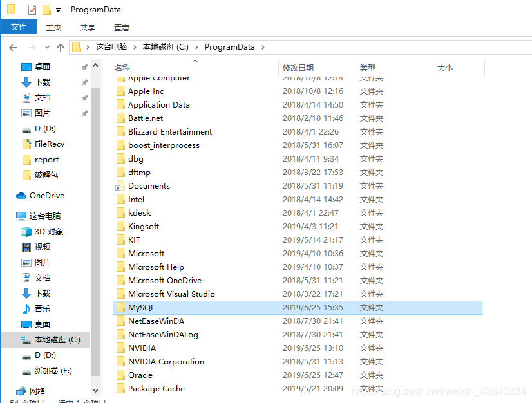This screenshot has width=532, height=403.
Task: Click 这台电脑 in the address bar
Action: [111, 47]
